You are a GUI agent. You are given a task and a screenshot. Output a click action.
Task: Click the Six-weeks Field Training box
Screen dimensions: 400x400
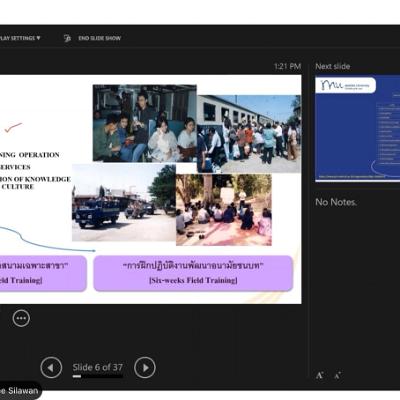(193, 273)
